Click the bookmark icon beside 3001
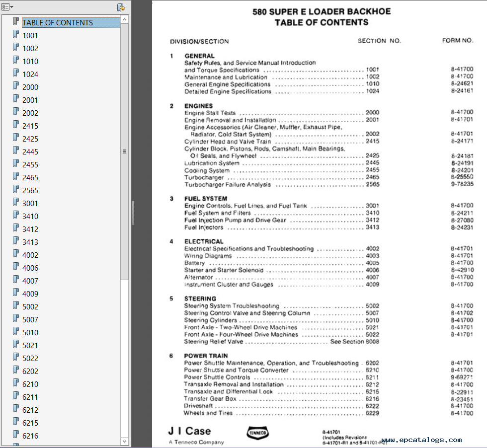This screenshot has height=448, width=487. tap(16, 202)
